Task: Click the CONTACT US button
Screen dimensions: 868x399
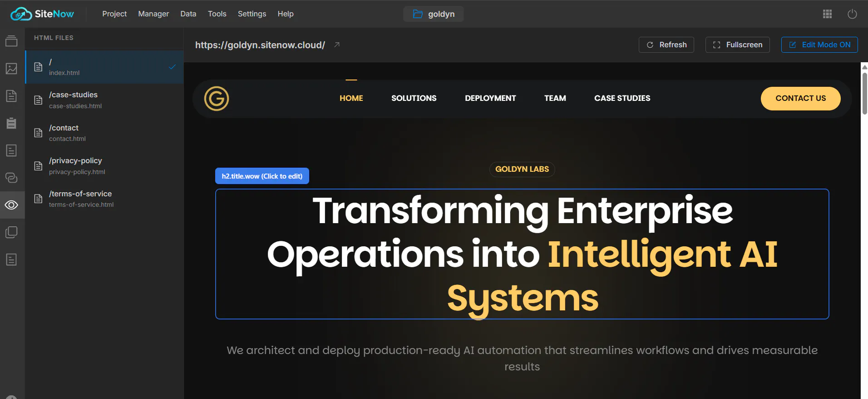Action: [801, 99]
